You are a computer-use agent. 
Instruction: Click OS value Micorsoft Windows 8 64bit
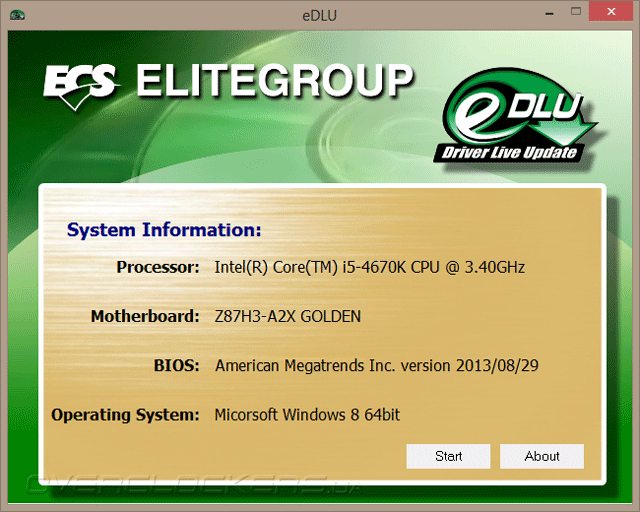tap(307, 415)
